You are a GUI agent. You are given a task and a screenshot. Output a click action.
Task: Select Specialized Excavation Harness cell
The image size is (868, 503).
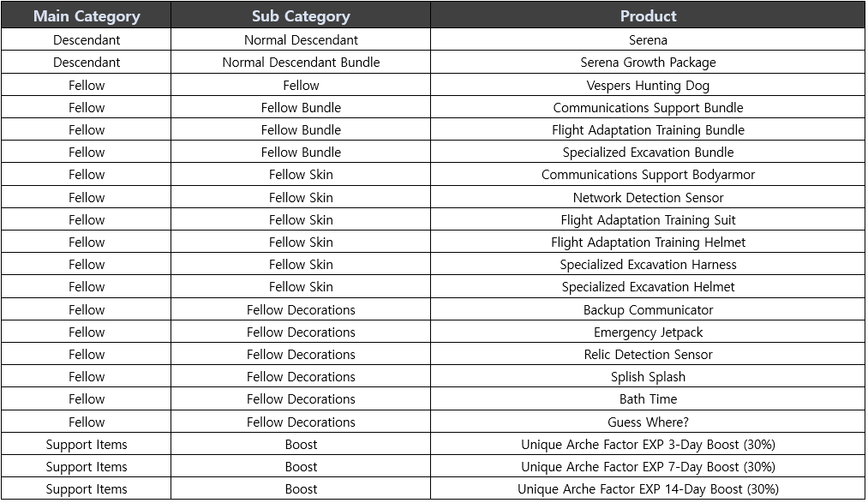coord(648,265)
